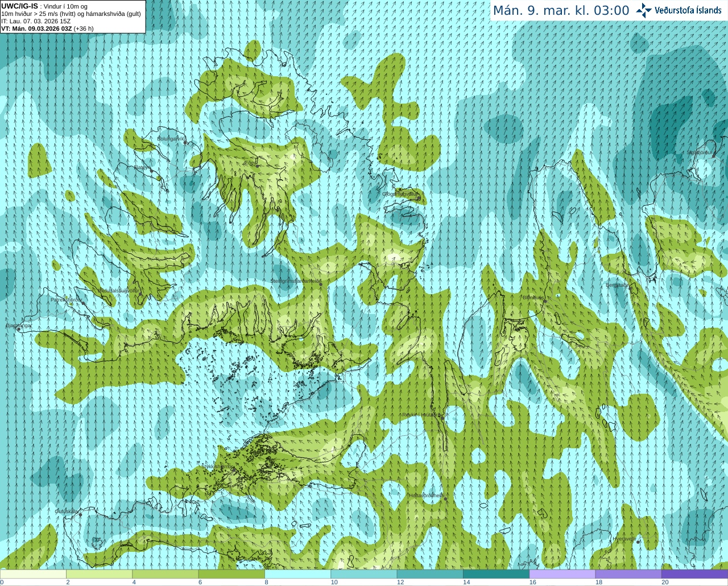The height and width of the screenshot is (586, 728).
Task: Click the 'Patreksfjörður' place label
Action: (x=67, y=299)
